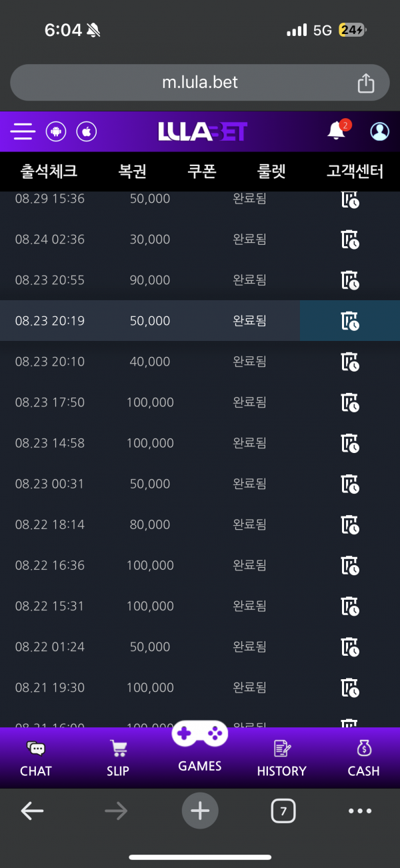Open the 고객센터 menu link
The image size is (400, 868).
[x=355, y=171]
